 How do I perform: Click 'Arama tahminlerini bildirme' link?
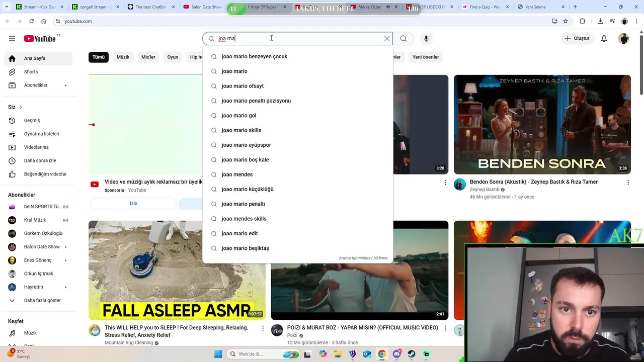tap(363, 258)
